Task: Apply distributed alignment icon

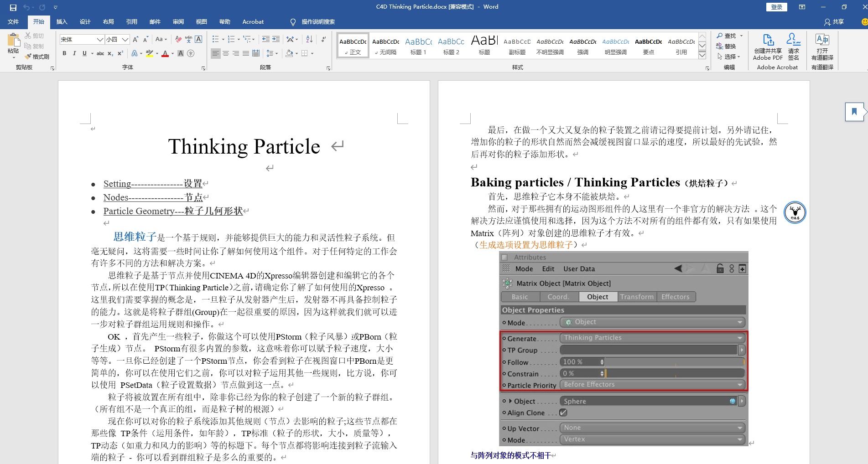Action: click(256, 53)
